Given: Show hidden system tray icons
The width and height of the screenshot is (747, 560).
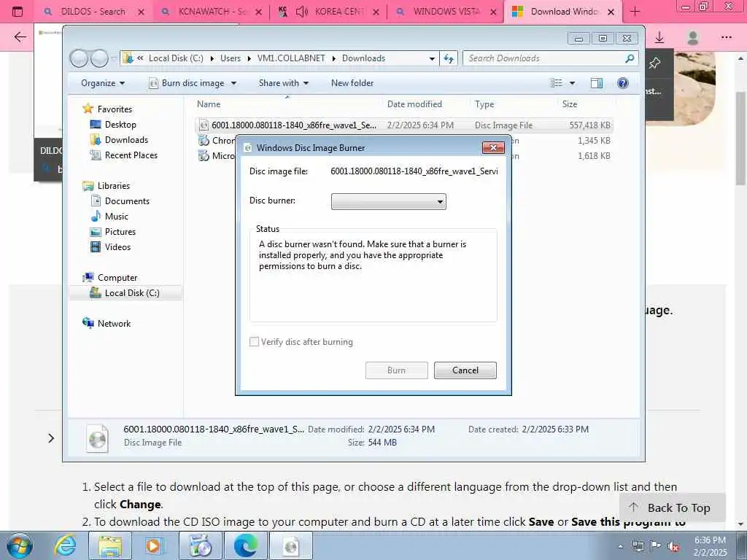Looking at the screenshot, I should [x=620, y=546].
